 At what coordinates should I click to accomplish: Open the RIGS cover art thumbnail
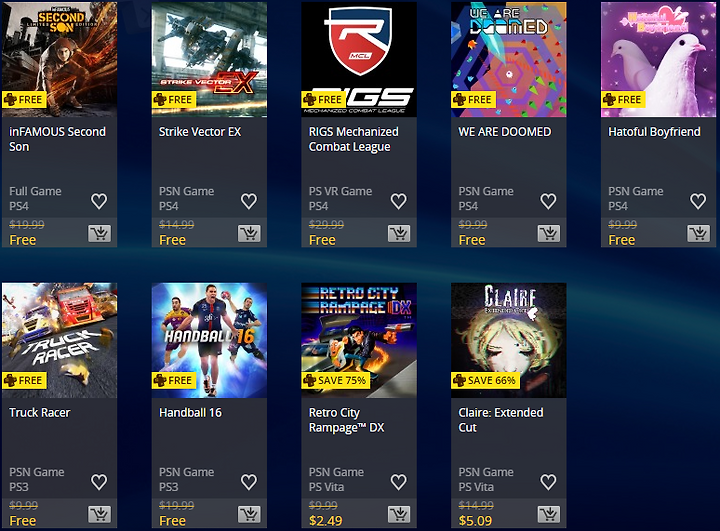pyautogui.click(x=359, y=59)
